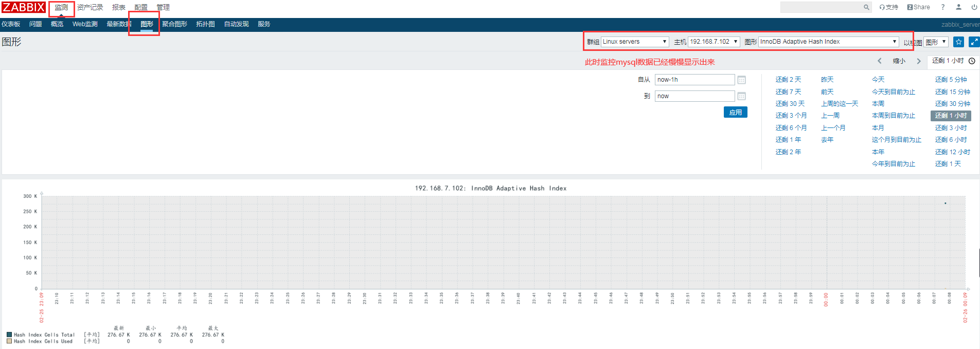Viewport: 980px width, 349px height.
Task: Select the 还剩 5 分钟 time range
Action: (x=951, y=80)
